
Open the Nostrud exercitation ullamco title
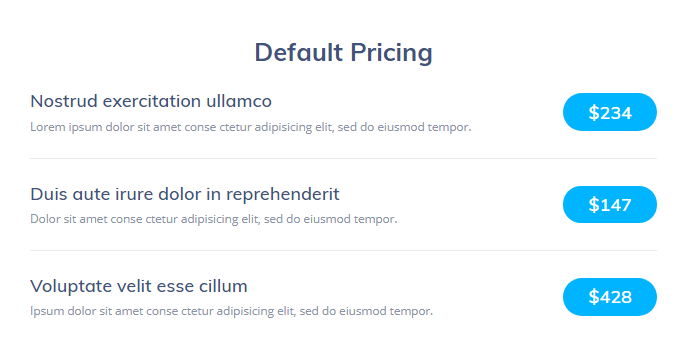pyautogui.click(x=151, y=101)
